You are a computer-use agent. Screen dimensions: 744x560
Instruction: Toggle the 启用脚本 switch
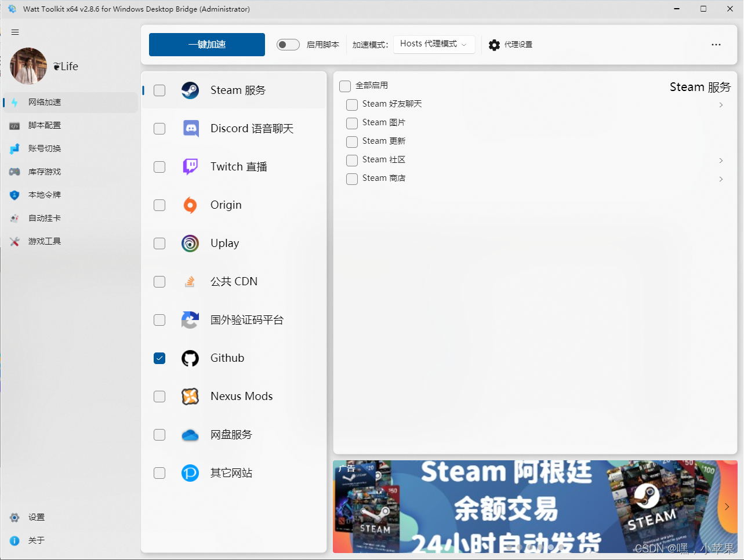[288, 45]
